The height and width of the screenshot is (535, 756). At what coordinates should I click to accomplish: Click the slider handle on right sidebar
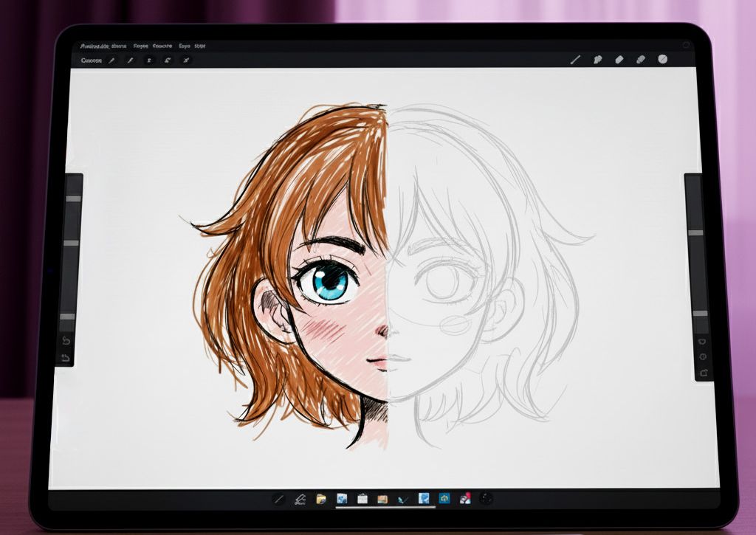pos(695,232)
